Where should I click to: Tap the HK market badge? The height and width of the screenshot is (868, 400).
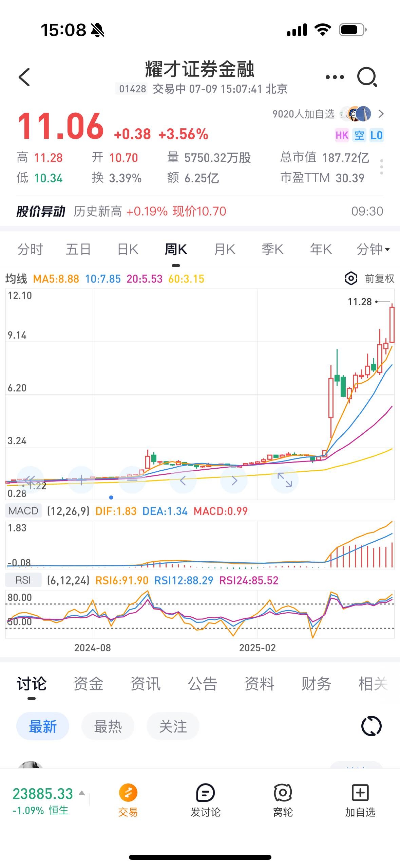tap(342, 135)
